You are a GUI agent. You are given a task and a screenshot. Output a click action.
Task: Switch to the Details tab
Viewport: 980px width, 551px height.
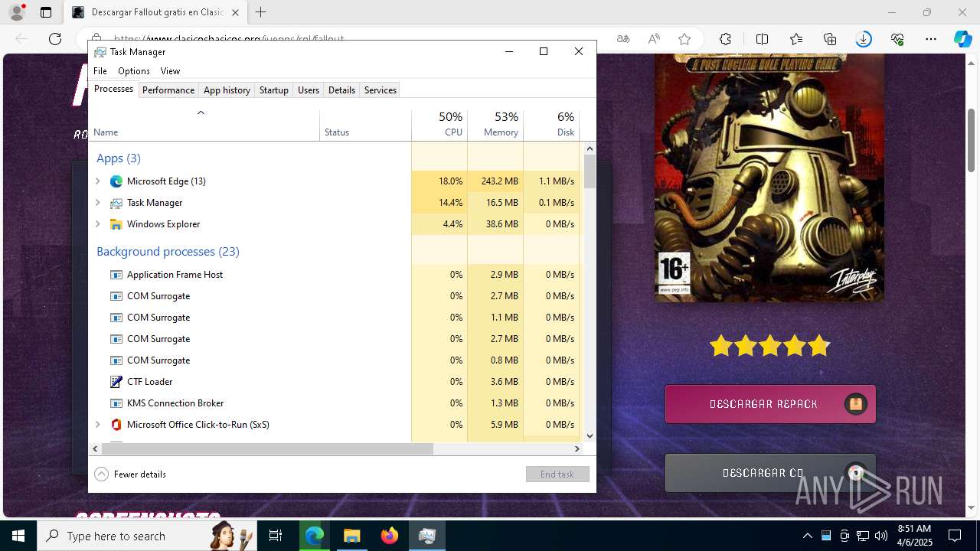tap(341, 90)
